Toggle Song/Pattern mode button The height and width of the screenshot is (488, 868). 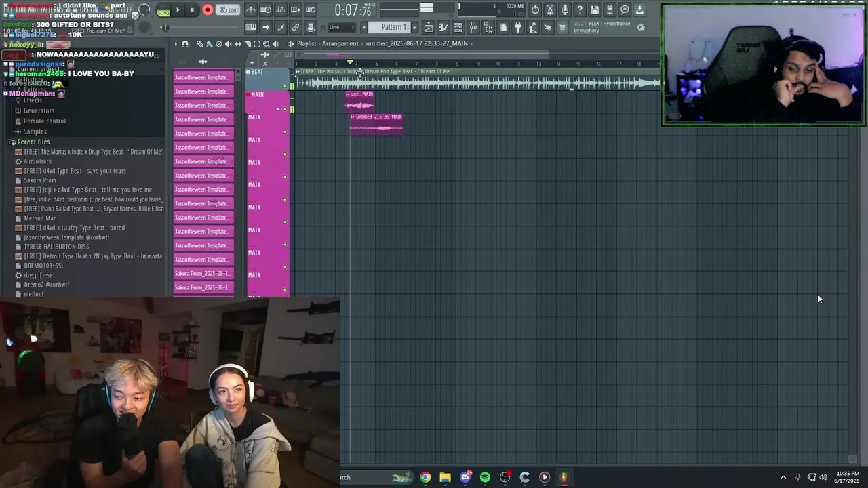163,11
